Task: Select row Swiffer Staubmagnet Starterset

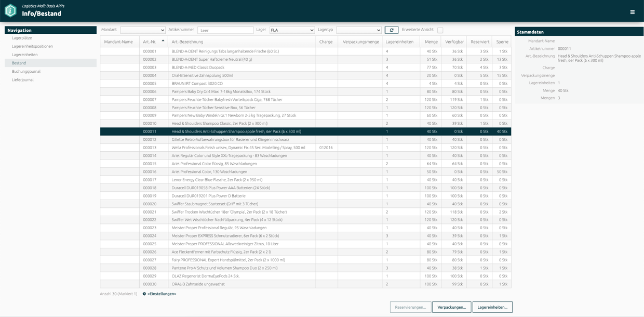Action: pos(305,204)
